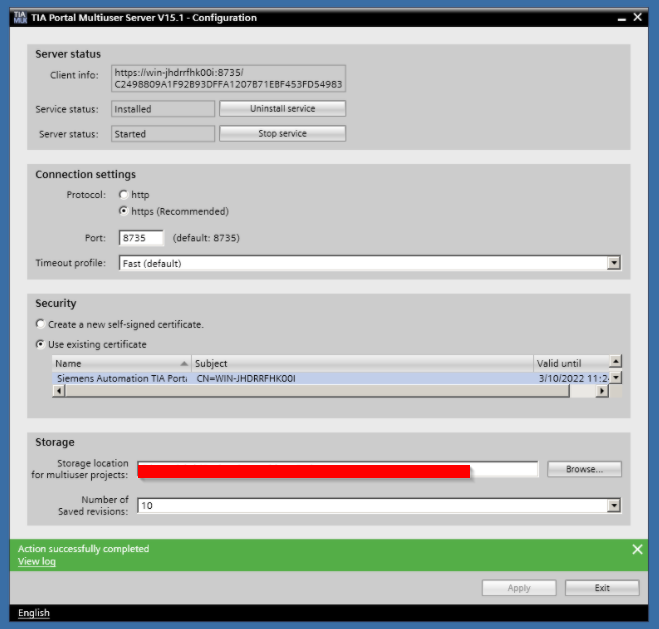Click Browse for storage location

point(584,469)
